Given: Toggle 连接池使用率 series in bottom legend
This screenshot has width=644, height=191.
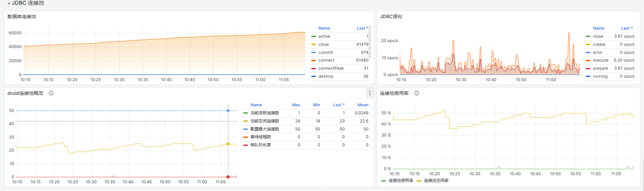Looking at the screenshot, I should (401, 181).
